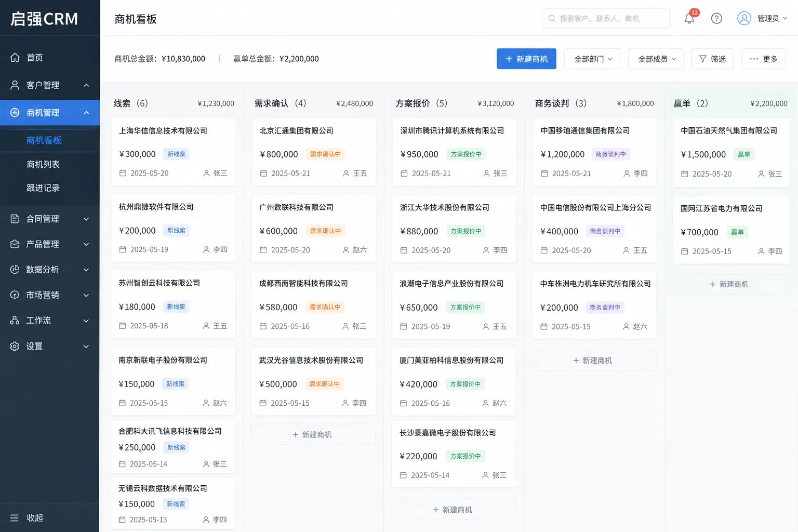Click the 工作流 nodes icon
798x532 pixels.
point(15,320)
